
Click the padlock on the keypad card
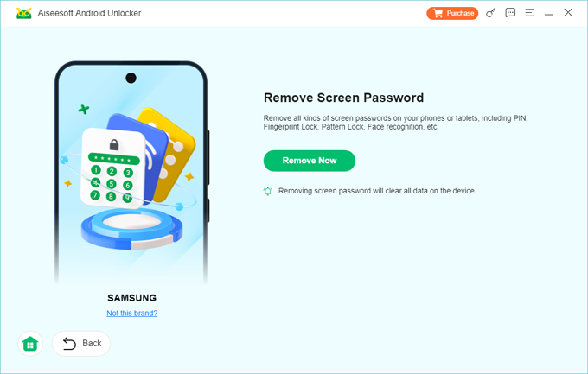coord(114,144)
